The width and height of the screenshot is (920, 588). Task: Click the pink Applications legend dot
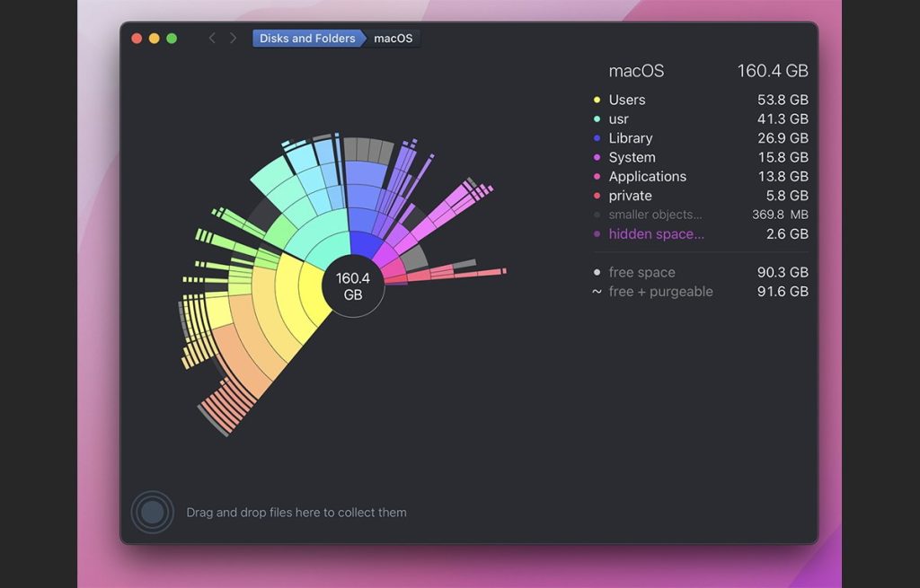tap(597, 177)
